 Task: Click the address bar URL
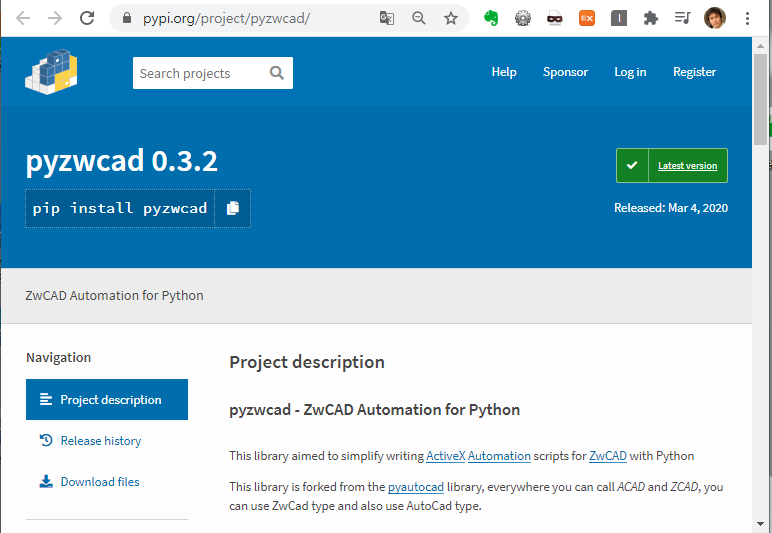(x=226, y=19)
